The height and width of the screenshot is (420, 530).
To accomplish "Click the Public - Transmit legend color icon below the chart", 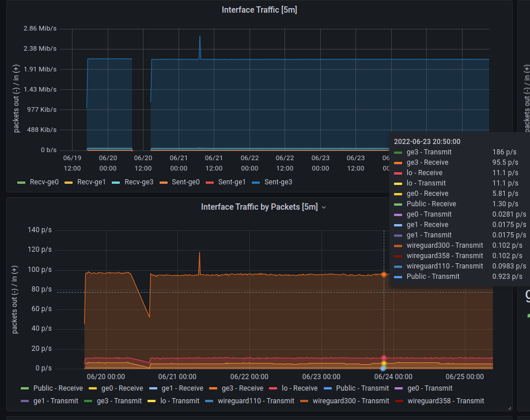I will (x=328, y=388).
